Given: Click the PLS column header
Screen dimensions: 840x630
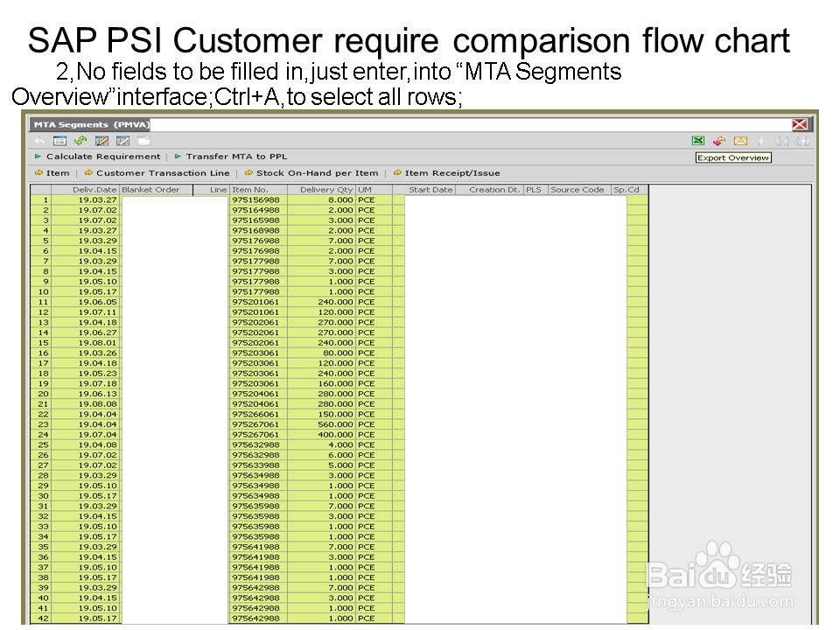Looking at the screenshot, I should pyautogui.click(x=535, y=190).
